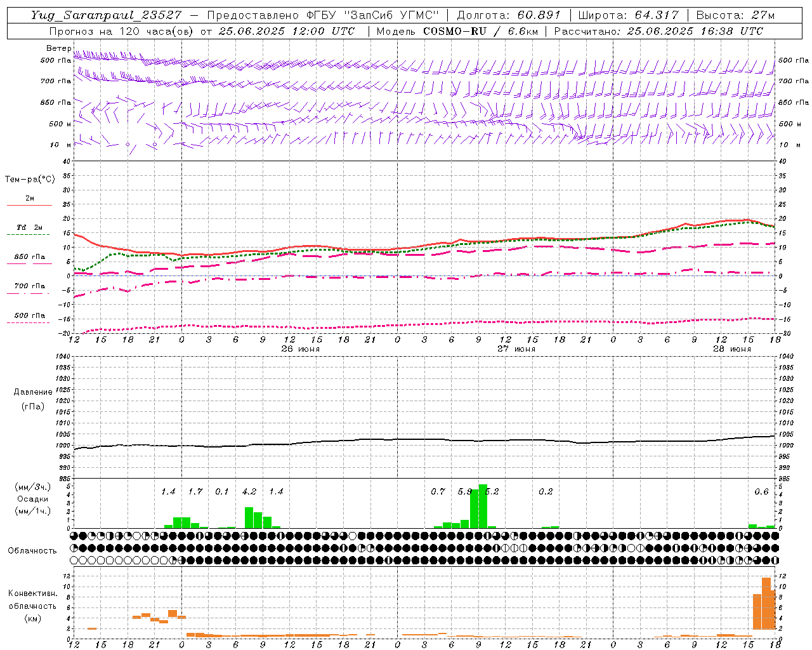Click the '(мм/3ч.)' precipitation unit label
This screenshot has height=650, width=812.
point(34,487)
